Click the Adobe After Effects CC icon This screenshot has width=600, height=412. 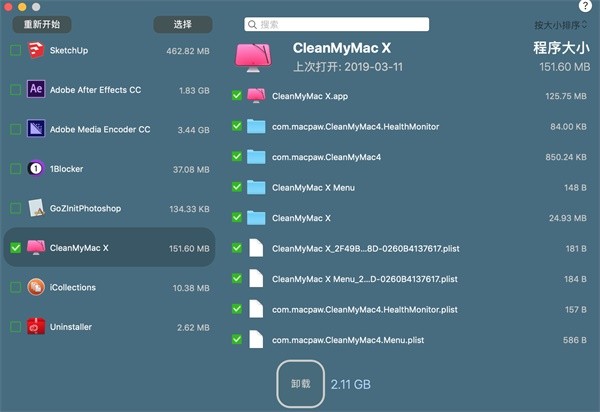tap(36, 90)
